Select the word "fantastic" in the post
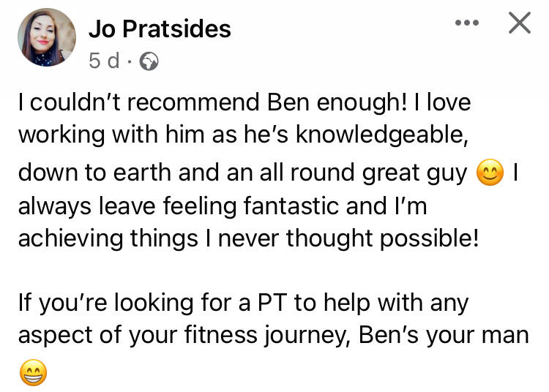 coord(291,206)
